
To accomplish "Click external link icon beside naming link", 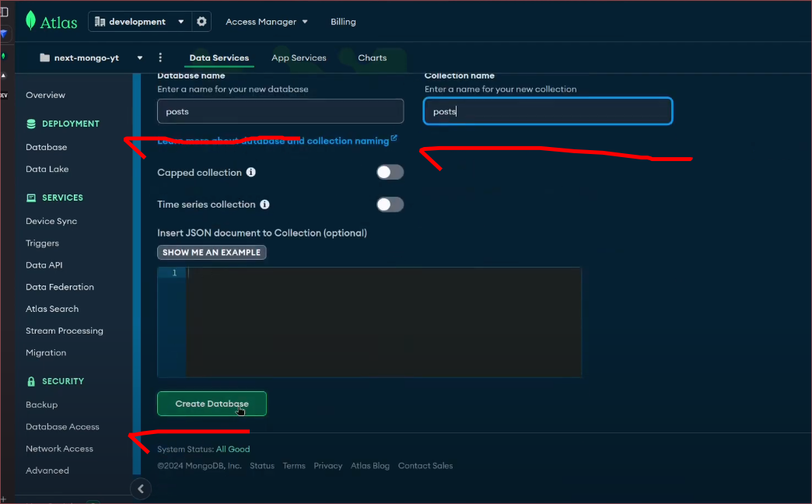I will tap(394, 138).
